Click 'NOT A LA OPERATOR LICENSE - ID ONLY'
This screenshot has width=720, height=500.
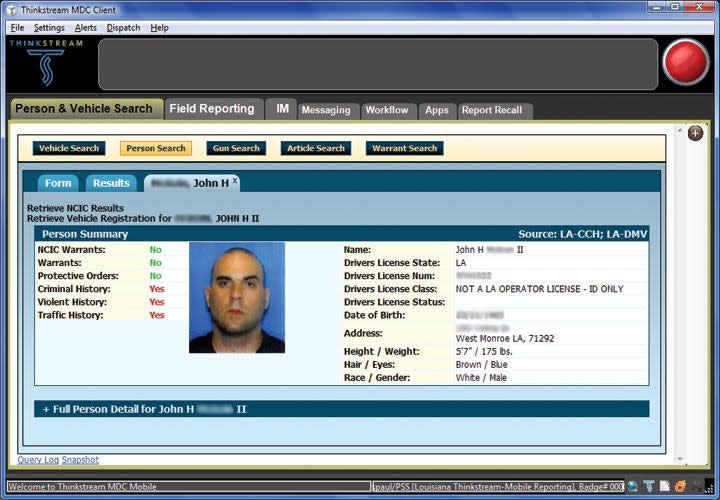[x=540, y=289]
